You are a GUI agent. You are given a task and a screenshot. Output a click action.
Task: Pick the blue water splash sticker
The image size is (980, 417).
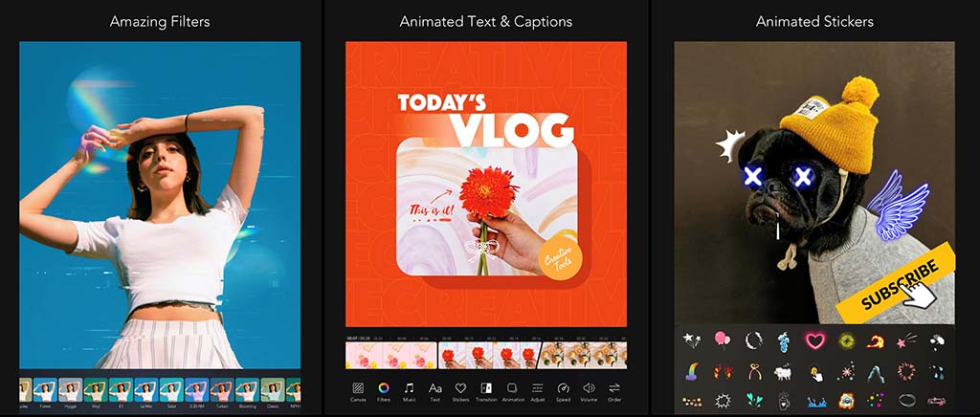816,402
